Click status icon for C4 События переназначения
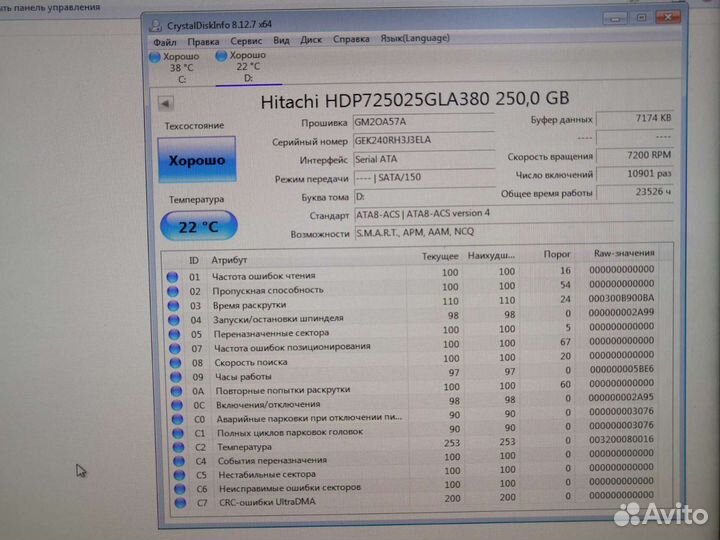The height and width of the screenshot is (540, 720). 179,461
